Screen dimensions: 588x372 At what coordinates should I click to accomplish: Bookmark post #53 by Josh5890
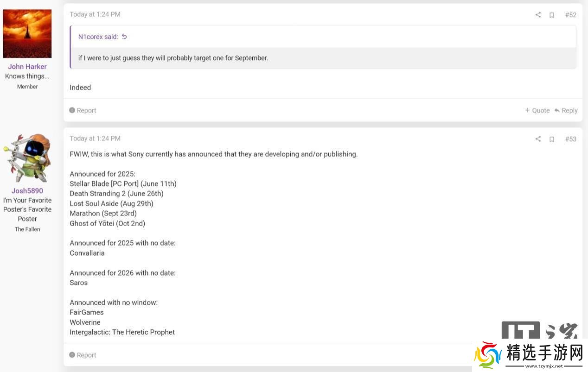552,139
